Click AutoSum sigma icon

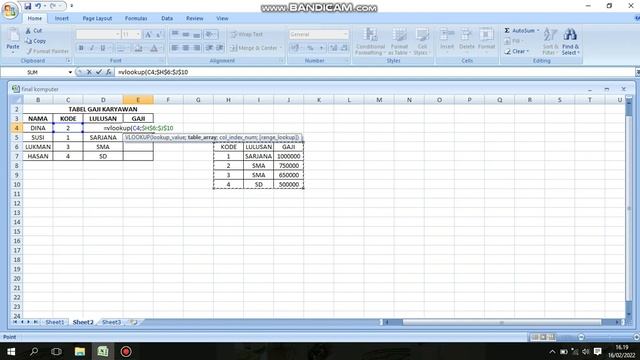(x=507, y=31)
